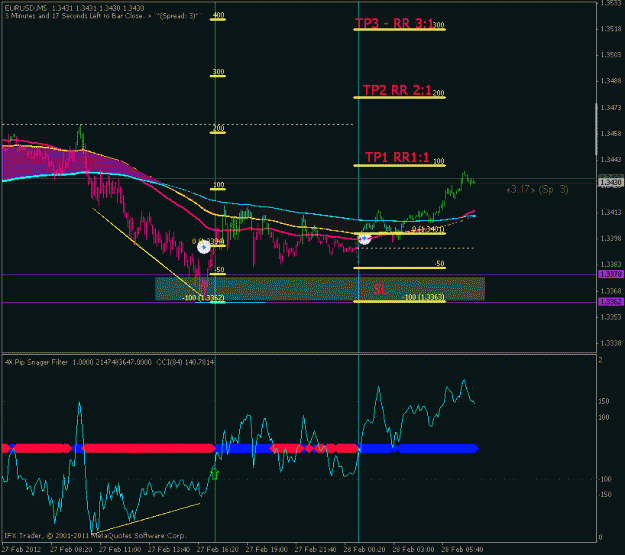Click the 28 Feb 03:00 time label
This screenshot has height=555, width=625.
click(x=413, y=549)
